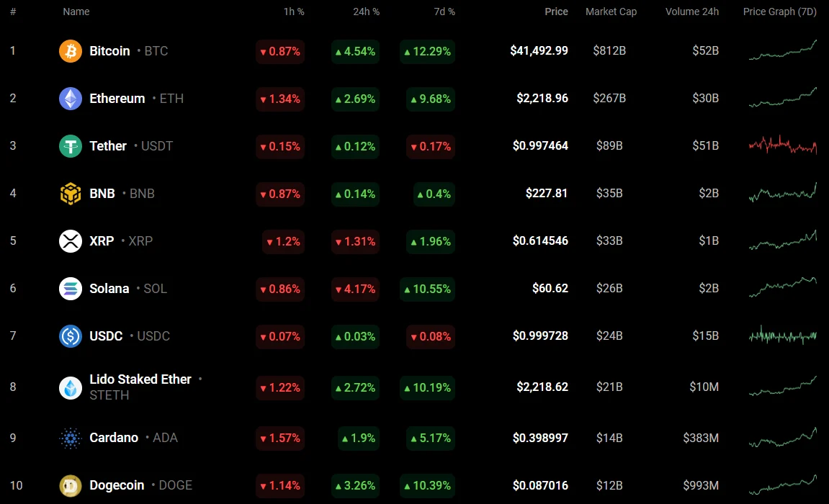Screen dimensions: 829x504
Task: Open the Solana name link
Action: point(109,289)
